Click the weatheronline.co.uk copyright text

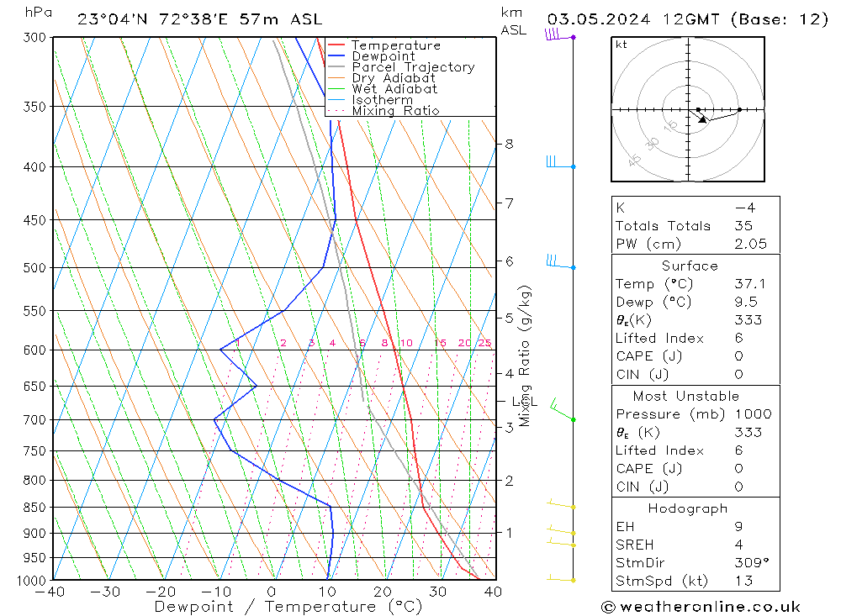click(701, 607)
